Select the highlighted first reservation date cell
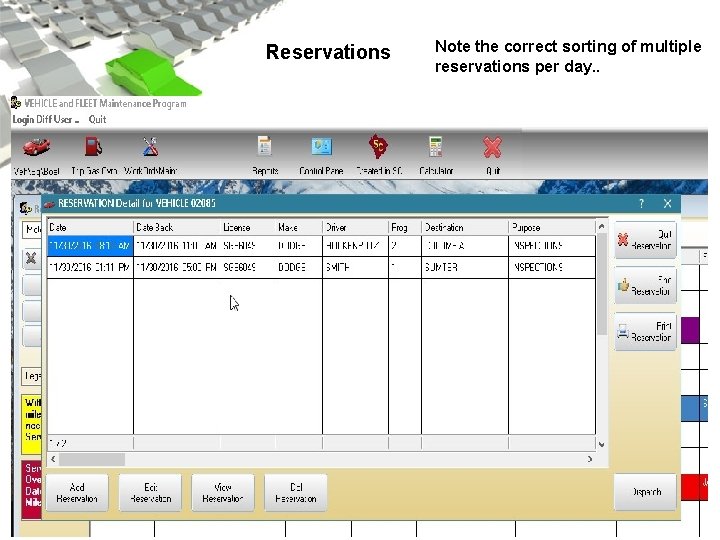The image size is (720, 540). coord(90,246)
